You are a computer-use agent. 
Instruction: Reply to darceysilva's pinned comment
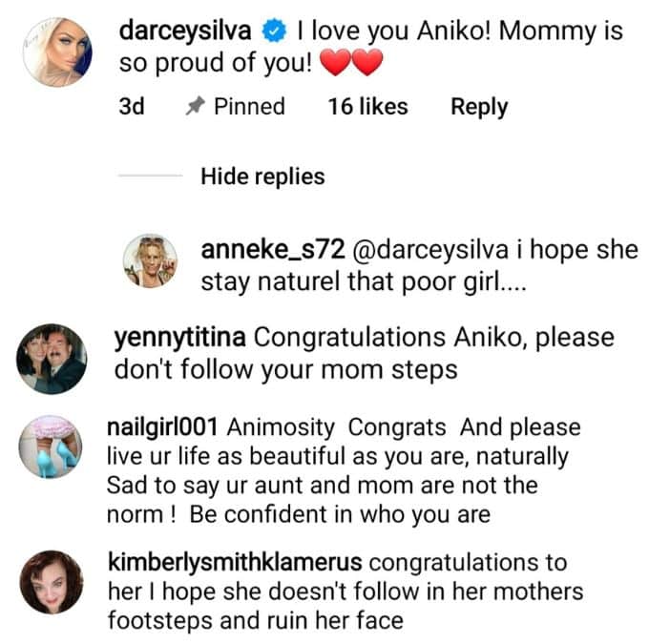(479, 107)
